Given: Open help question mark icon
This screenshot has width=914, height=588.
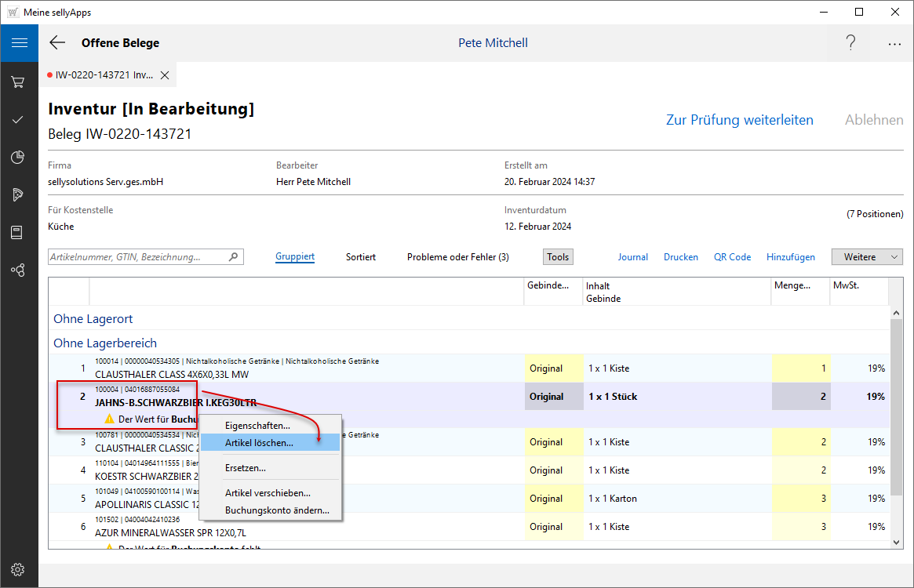Looking at the screenshot, I should [850, 43].
